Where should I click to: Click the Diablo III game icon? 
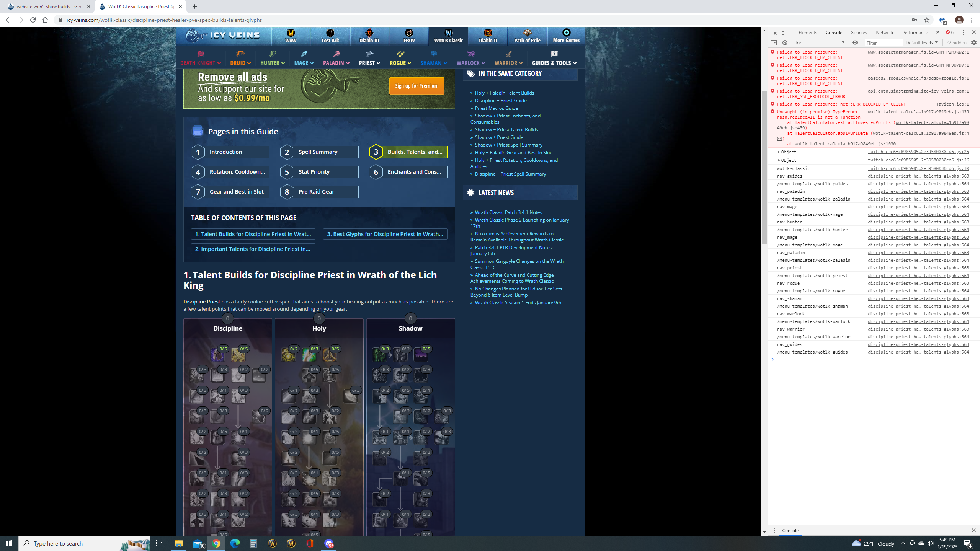pos(369,33)
